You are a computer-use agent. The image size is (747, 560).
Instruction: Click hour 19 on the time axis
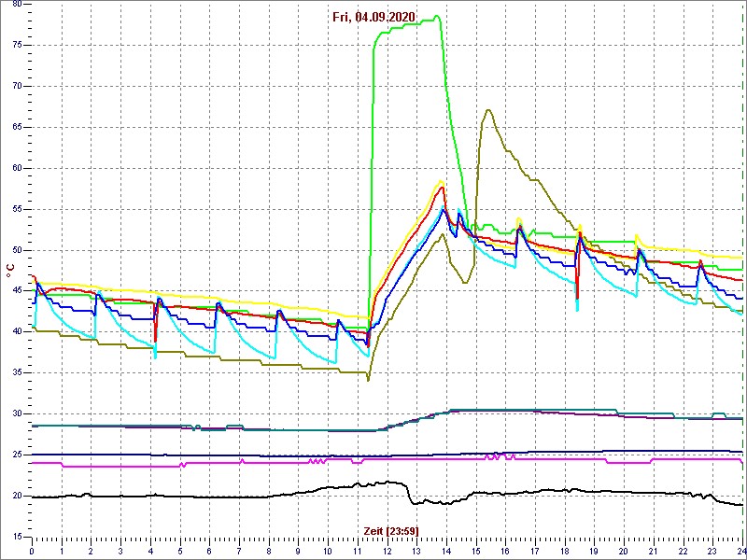click(x=594, y=552)
